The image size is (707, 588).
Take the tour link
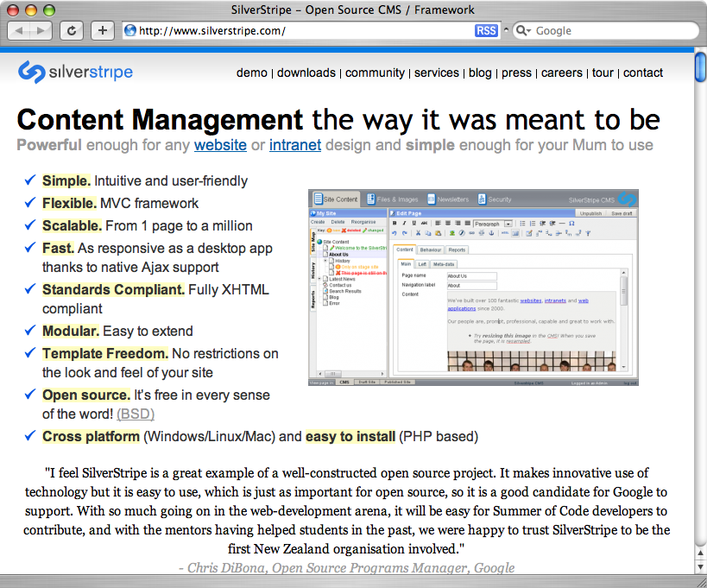tap(603, 73)
